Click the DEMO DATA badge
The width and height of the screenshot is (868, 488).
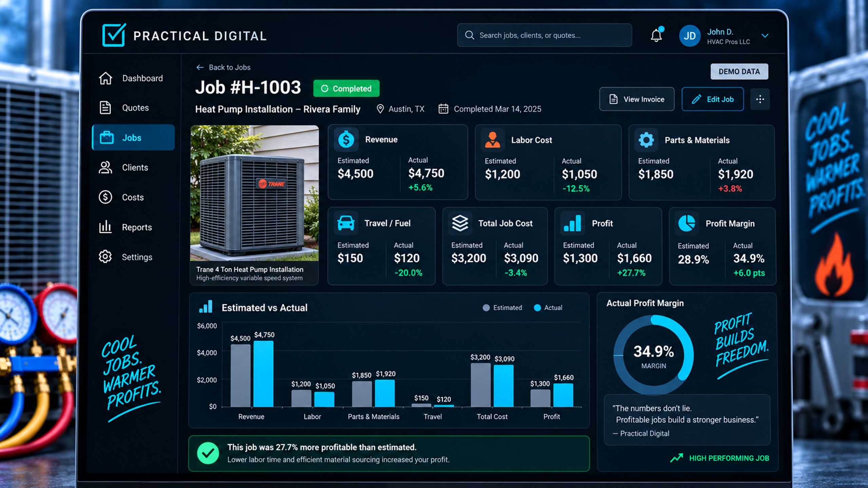[x=739, y=72]
